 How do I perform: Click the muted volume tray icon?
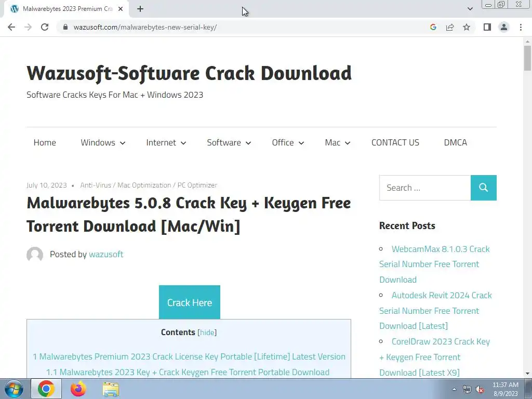click(x=480, y=389)
